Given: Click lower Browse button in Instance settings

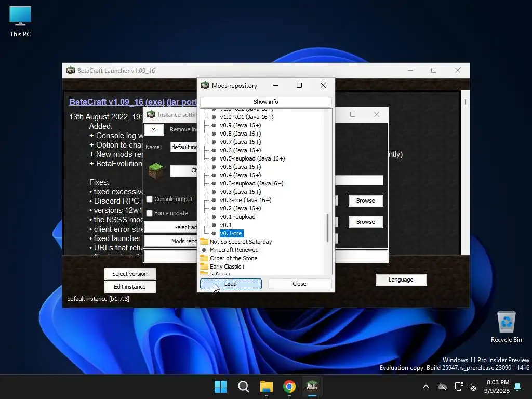Looking at the screenshot, I should tap(365, 222).
